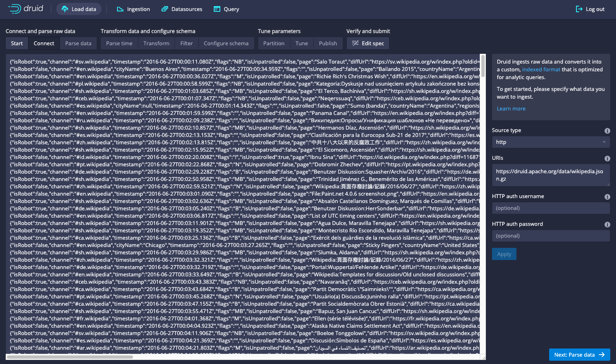Show info for HTTP auth password
Image resolution: width=616 pixels, height=364 pixels.
click(607, 225)
